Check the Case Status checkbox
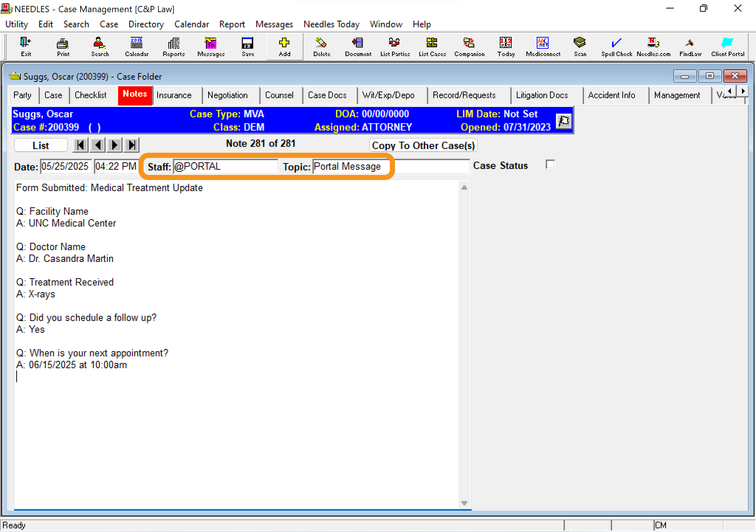The height and width of the screenshot is (532, 756). point(550,165)
